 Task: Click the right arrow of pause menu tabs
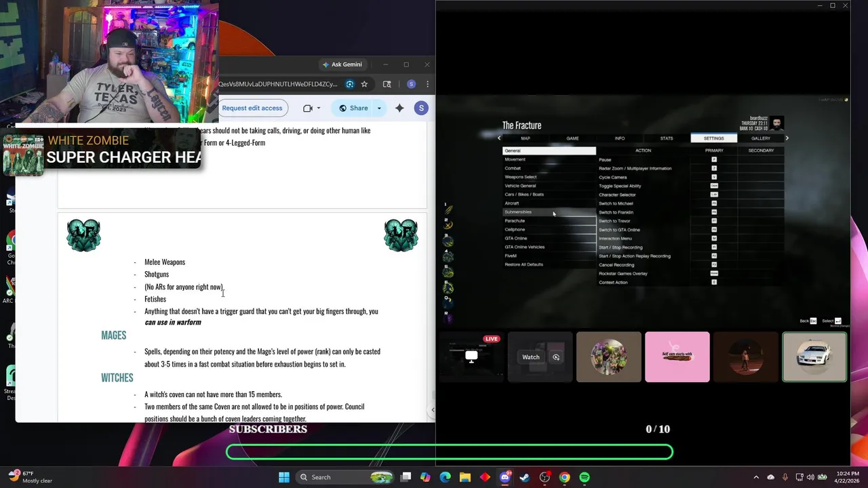tap(787, 138)
